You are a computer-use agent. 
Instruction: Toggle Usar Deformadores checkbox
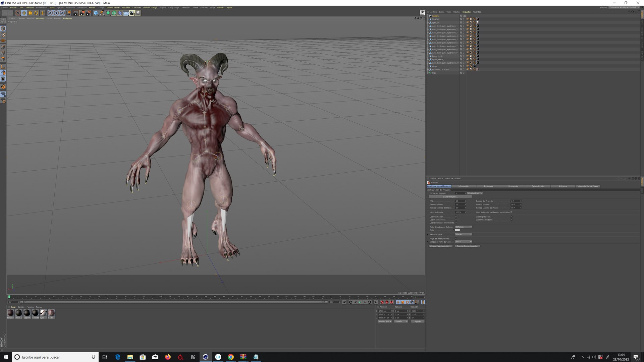click(x=511, y=220)
